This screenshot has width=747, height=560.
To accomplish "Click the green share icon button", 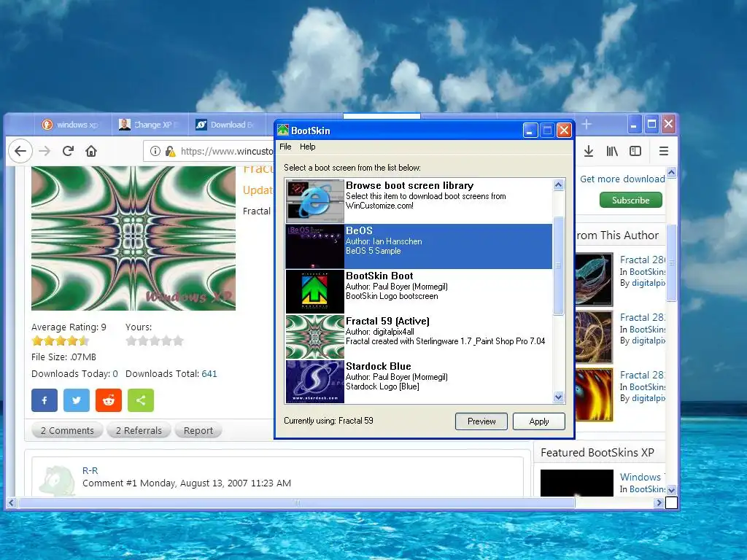I will [141, 400].
